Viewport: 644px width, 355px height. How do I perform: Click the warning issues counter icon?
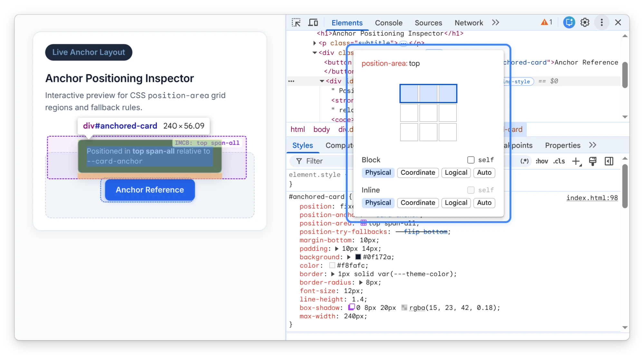[x=547, y=22]
